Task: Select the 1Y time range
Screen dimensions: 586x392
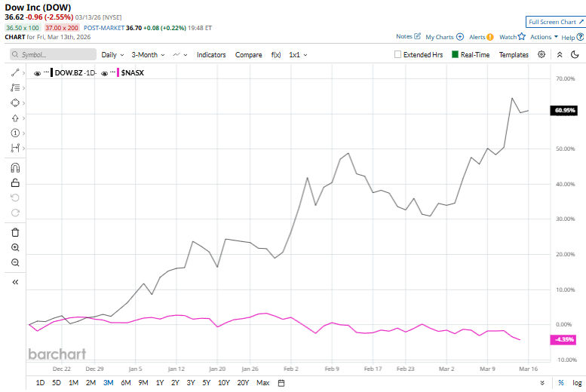Action: (x=160, y=383)
